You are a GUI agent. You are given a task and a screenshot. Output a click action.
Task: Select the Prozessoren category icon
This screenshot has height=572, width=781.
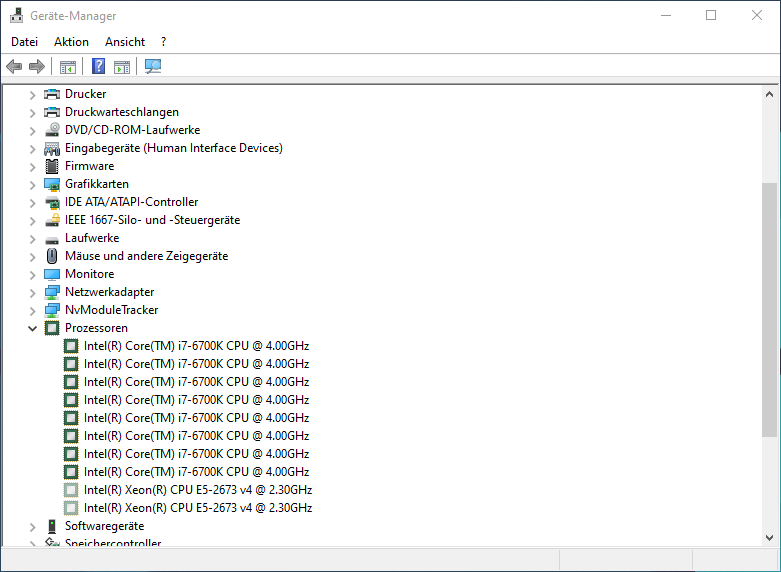point(52,328)
